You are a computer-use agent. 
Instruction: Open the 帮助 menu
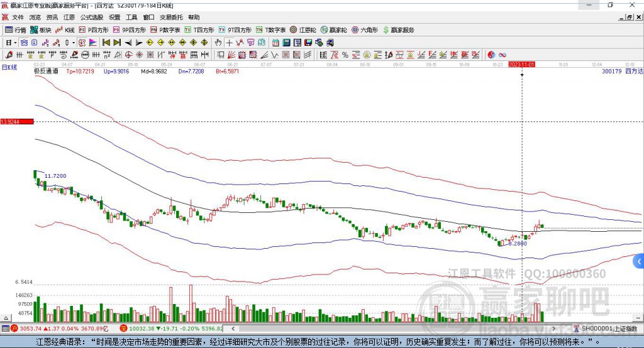point(194,17)
